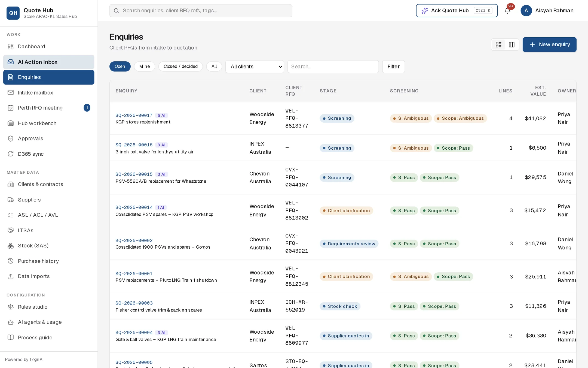Click the Rules studio scales icon
The image size is (588, 368).
click(11, 307)
